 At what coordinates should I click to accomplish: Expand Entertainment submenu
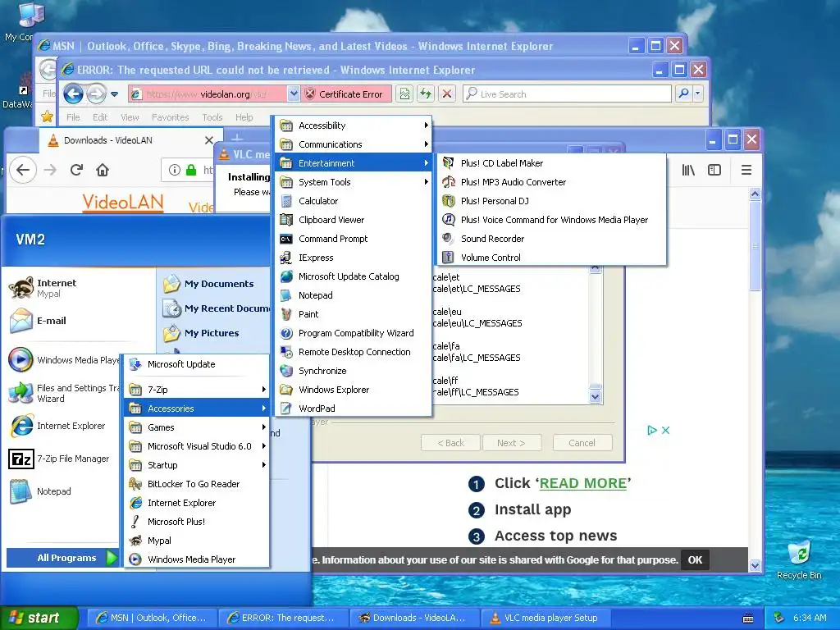[x=354, y=163]
